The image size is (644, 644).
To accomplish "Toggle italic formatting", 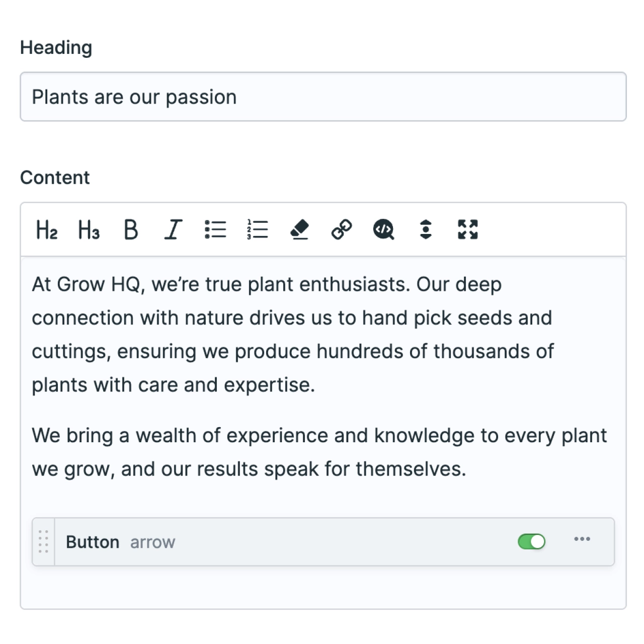I will point(173,230).
